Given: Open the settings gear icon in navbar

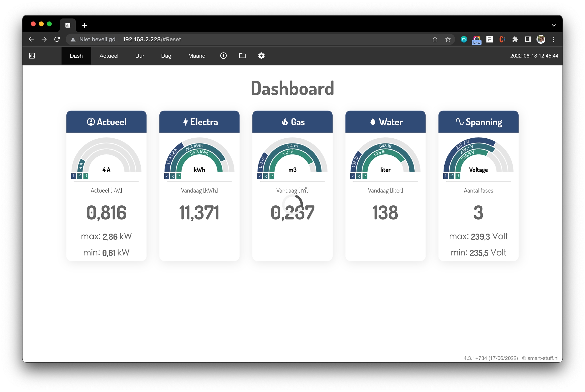Looking at the screenshot, I should (261, 56).
